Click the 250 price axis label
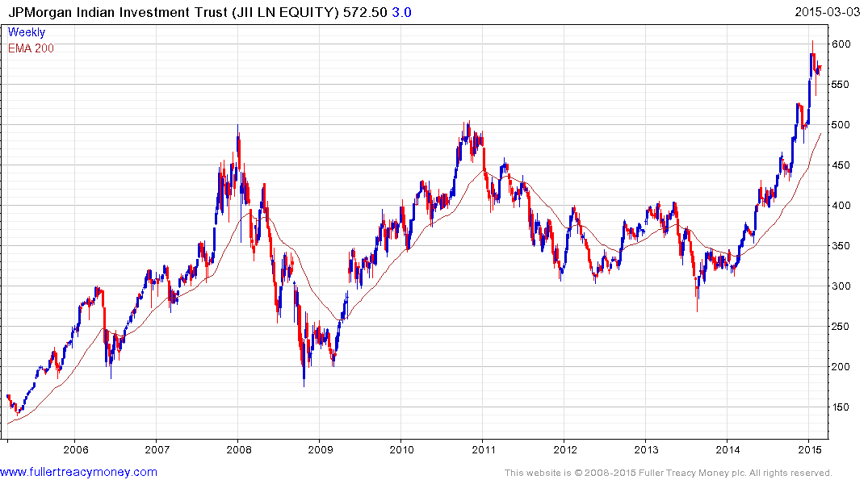 click(x=841, y=327)
